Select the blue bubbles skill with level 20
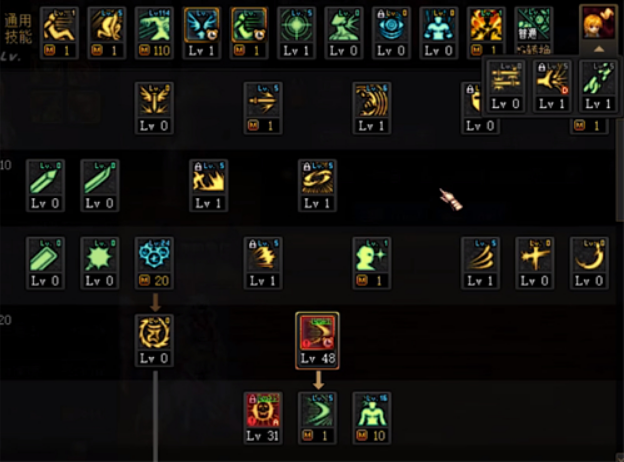The image size is (624, 462). (x=154, y=263)
